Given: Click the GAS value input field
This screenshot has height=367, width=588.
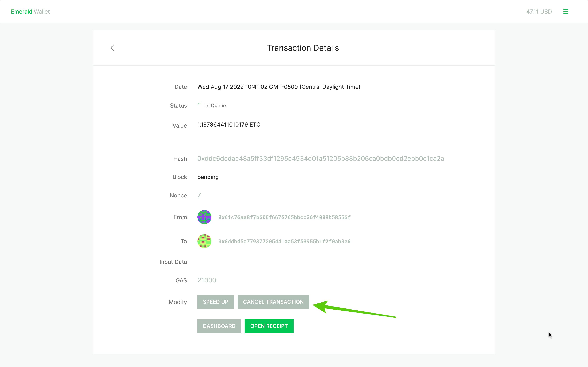Looking at the screenshot, I should [207, 280].
